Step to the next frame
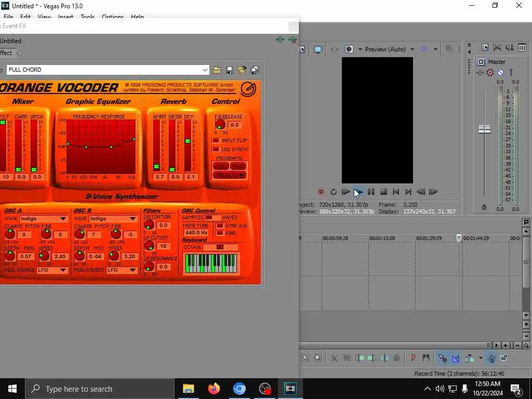 pyautogui.click(x=433, y=192)
